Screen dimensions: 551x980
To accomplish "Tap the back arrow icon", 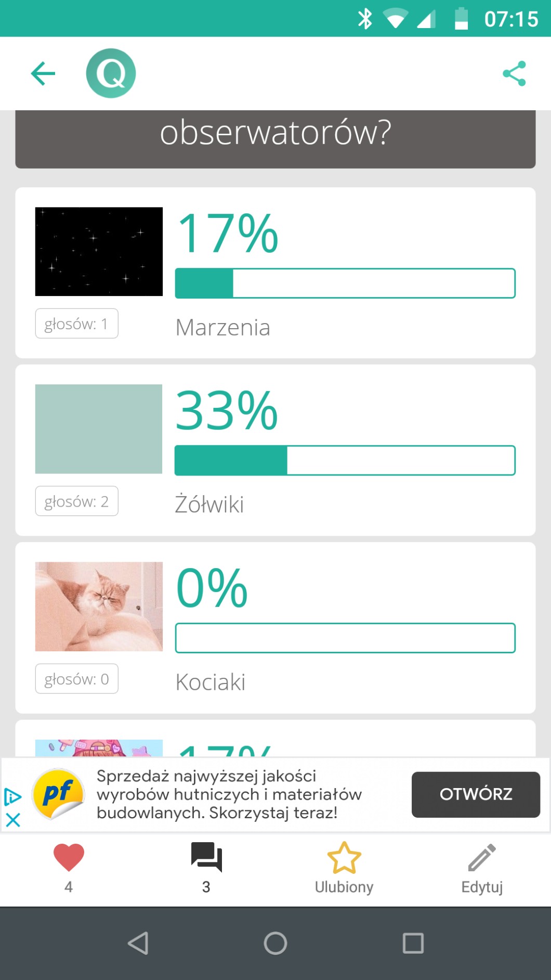I will 43,73.
